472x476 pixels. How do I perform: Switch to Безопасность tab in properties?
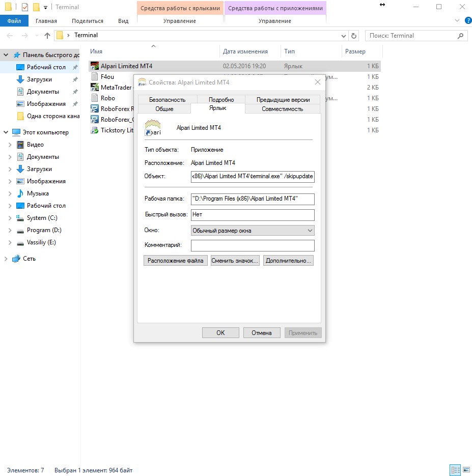click(167, 100)
